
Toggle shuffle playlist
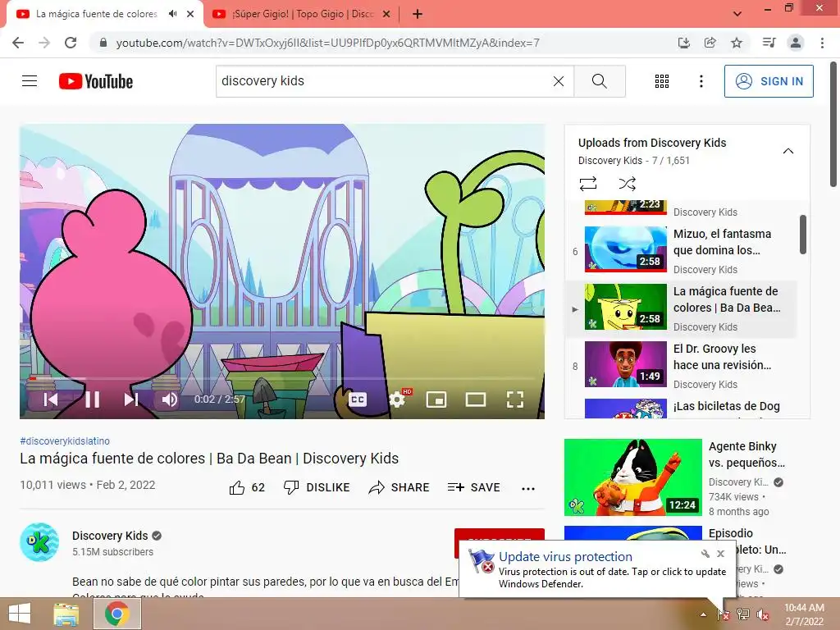coord(627,184)
